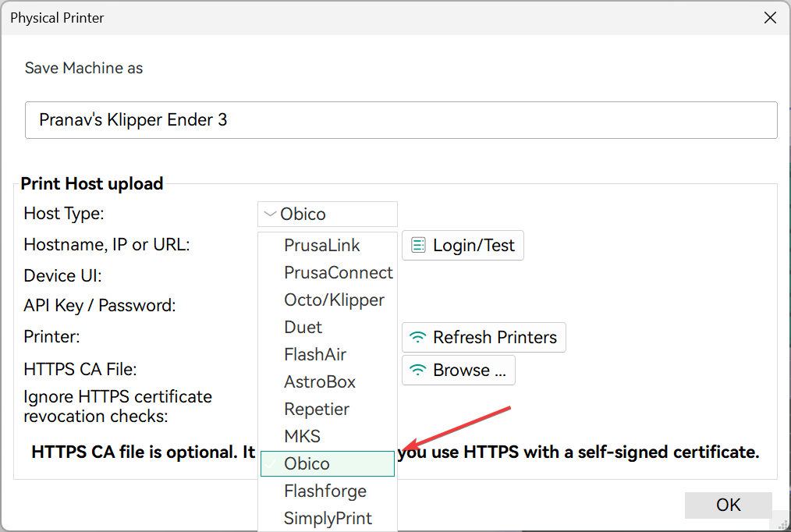Click the wifi icon on Browse button
This screenshot has height=532, width=791.
pos(417,370)
